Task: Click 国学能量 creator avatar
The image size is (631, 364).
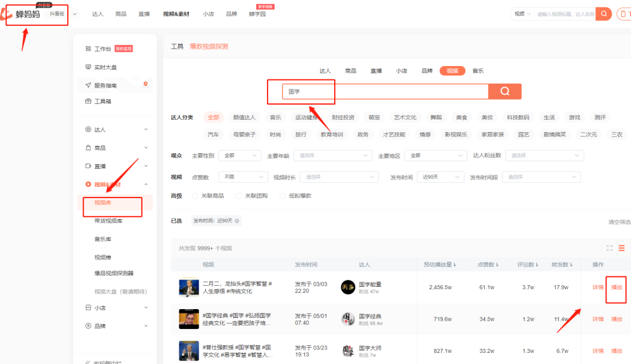Action: coord(348,287)
